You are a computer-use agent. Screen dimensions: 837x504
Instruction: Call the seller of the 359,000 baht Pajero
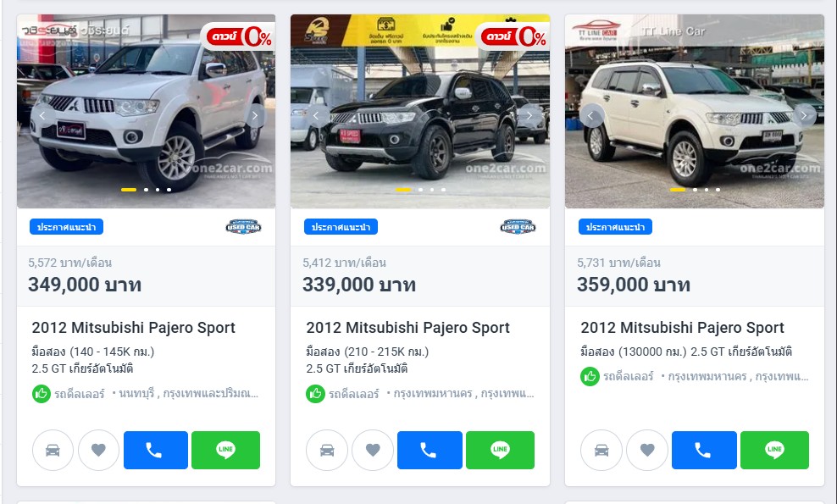click(x=704, y=450)
